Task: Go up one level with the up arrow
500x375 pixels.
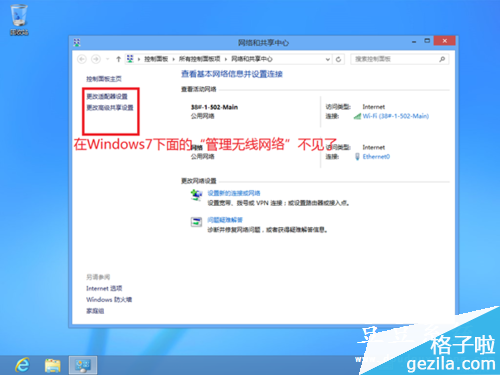Action: coord(118,59)
